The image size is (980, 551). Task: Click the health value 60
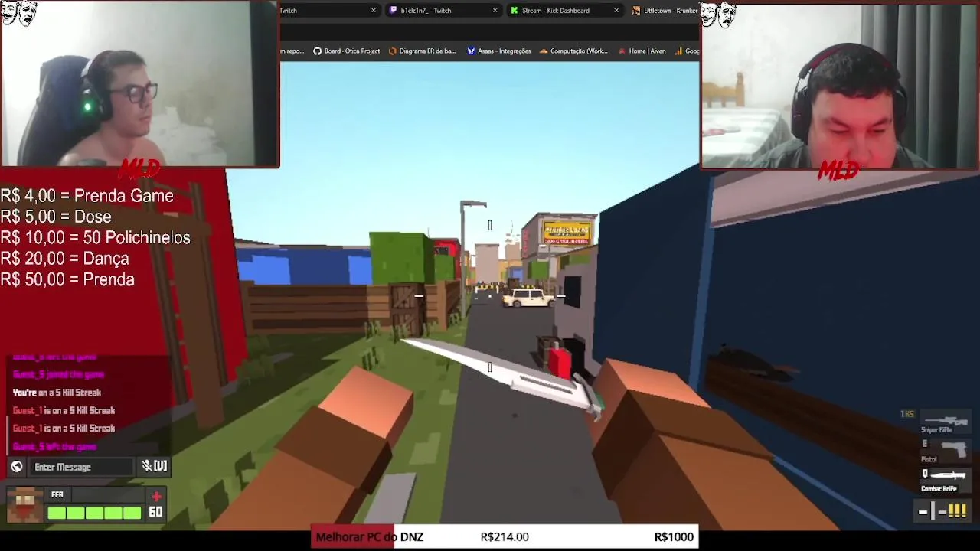[155, 513]
